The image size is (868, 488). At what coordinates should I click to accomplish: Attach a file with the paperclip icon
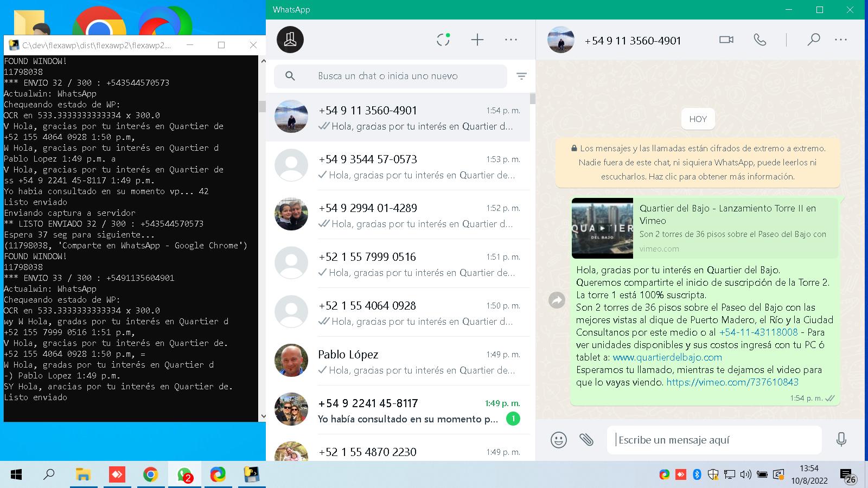586,440
